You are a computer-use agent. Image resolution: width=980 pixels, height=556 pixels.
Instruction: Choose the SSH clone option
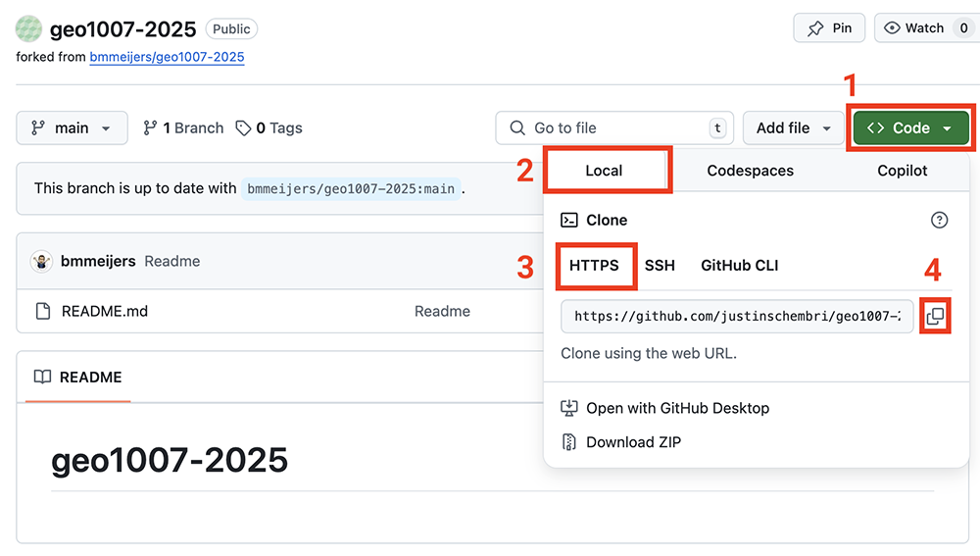coord(660,266)
